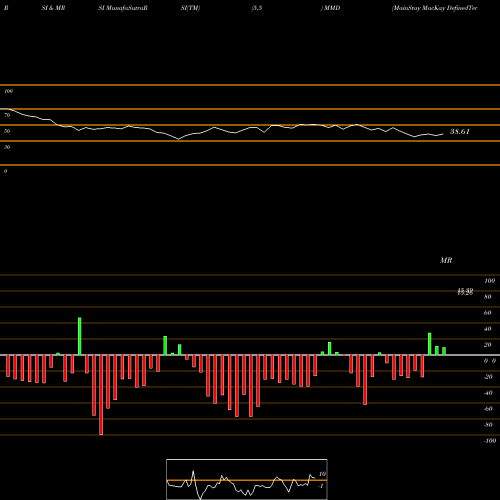The width and height of the screenshot is (500, 500).
Task: Select the SI MunafaSutraR header text
Action: 123,8
